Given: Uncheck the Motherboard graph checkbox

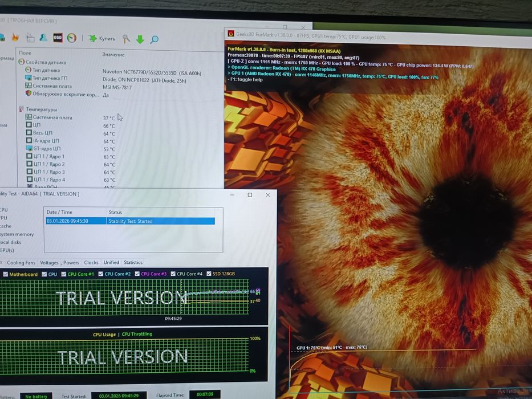Looking at the screenshot, I should pos(6,274).
